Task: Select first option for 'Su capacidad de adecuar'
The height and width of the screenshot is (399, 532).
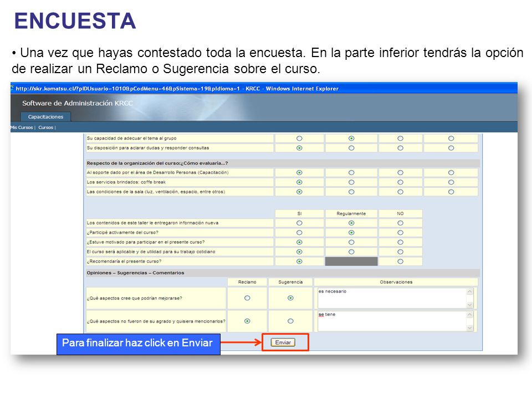Action: [x=299, y=139]
